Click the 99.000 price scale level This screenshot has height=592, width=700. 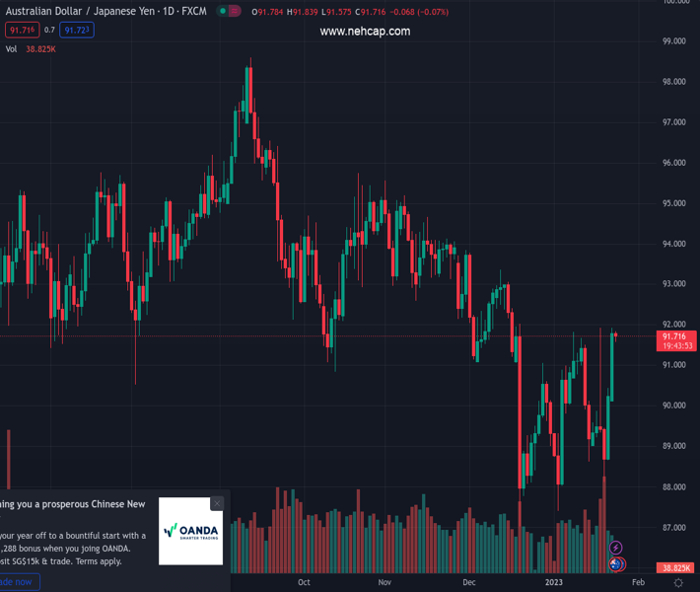(x=673, y=41)
